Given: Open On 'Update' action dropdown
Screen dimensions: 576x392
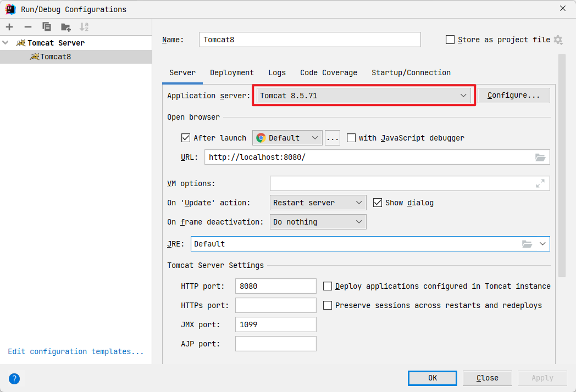Looking at the screenshot, I should (318, 203).
